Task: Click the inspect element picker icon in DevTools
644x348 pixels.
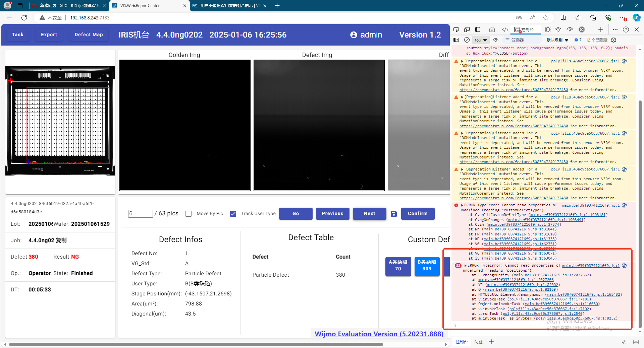Action: 456,29
